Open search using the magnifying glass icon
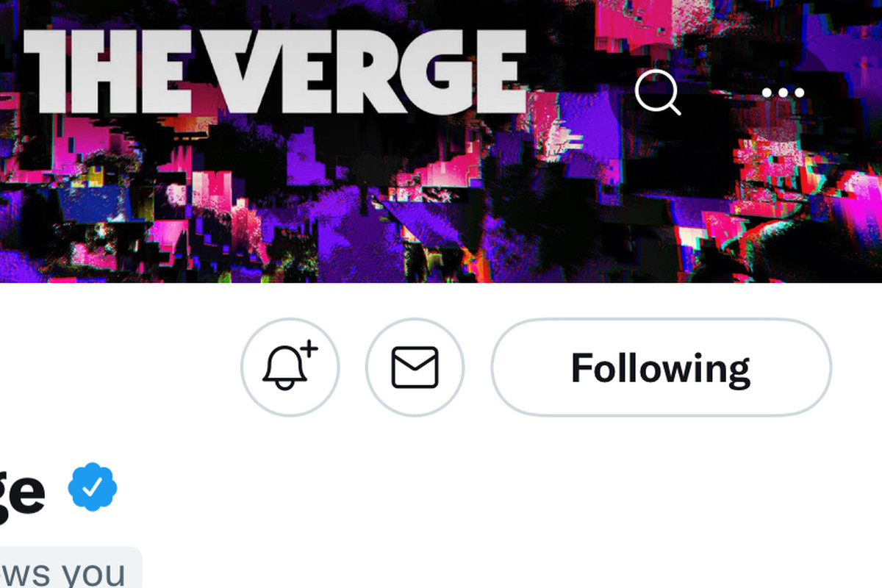882x588 pixels. point(658,93)
